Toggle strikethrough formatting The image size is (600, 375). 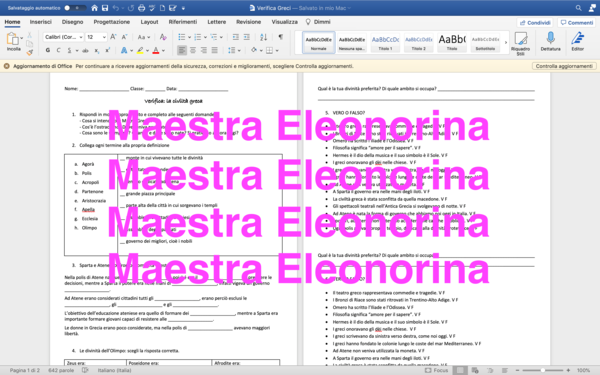(85, 50)
